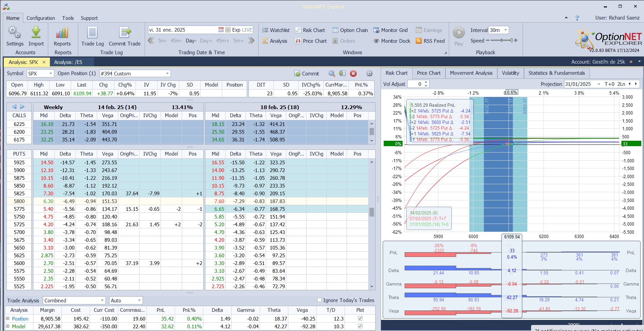Click the double-left rewind time arrow
Viewport: 644px width, 331px height.
[151, 41]
